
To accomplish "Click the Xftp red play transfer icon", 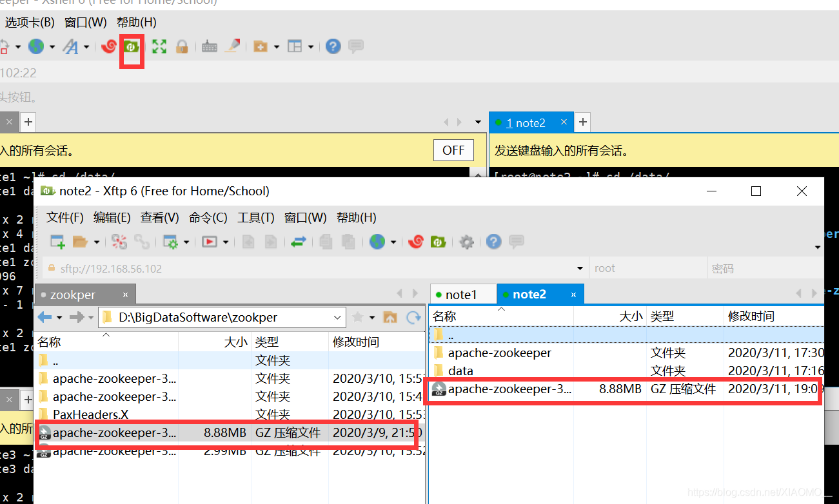I will [x=209, y=242].
